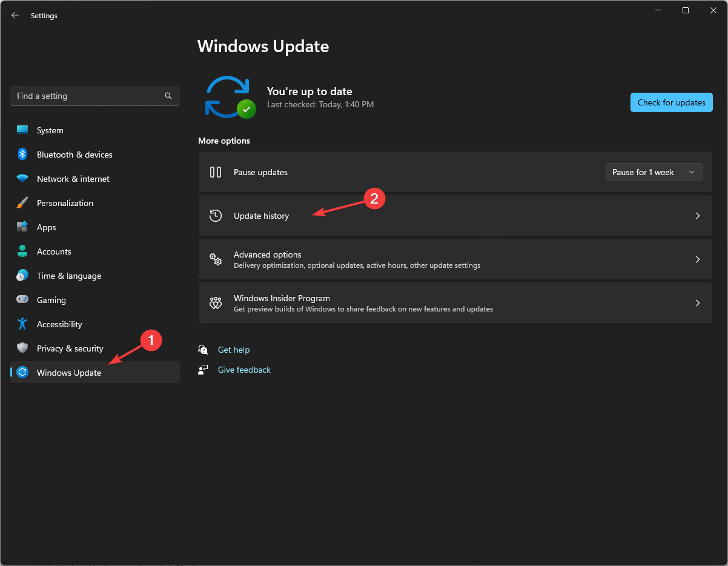
Task: Maximize the Settings window
Action: tap(686, 10)
